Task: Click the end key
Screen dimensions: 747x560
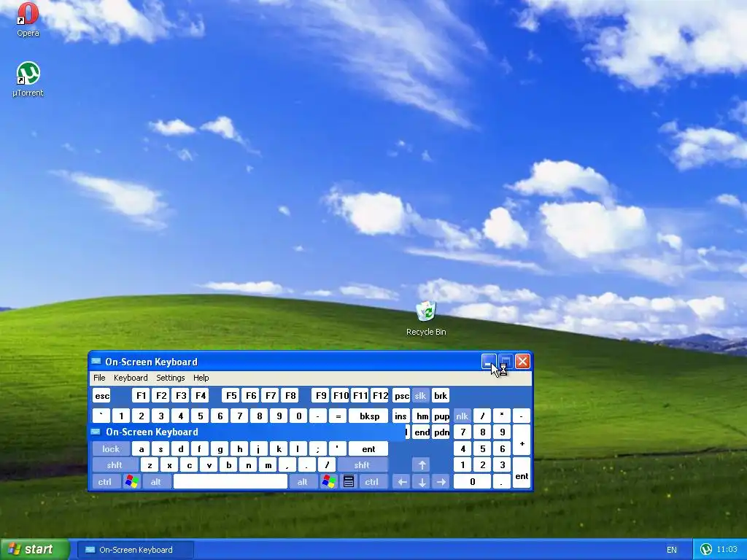Action: tap(422, 432)
